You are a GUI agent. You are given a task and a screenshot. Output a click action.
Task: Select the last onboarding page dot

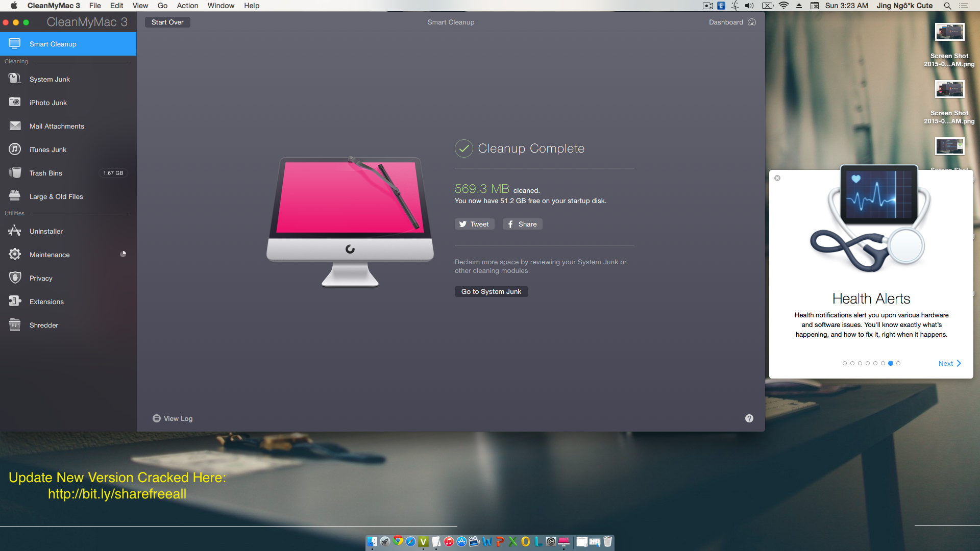point(898,363)
